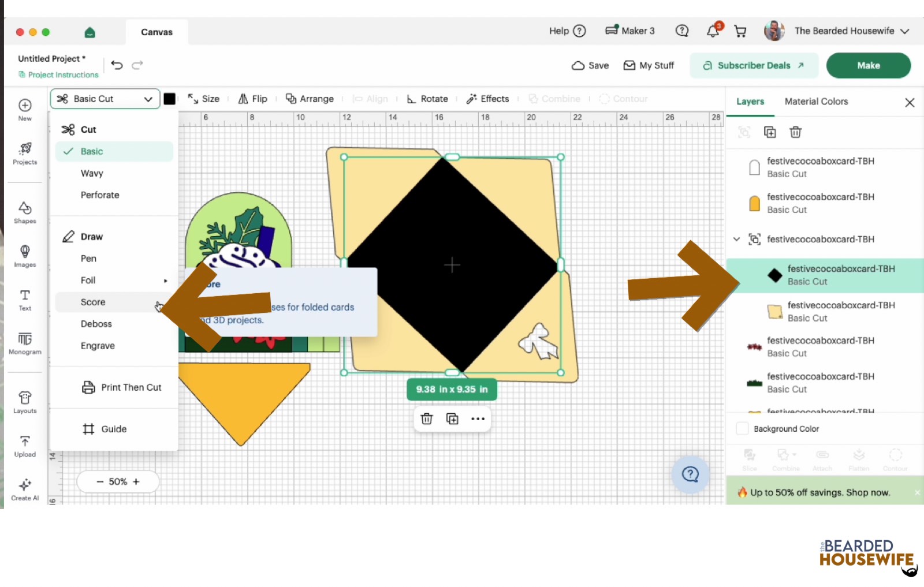Switch to the Layers tab
The image size is (924, 587).
tap(750, 102)
